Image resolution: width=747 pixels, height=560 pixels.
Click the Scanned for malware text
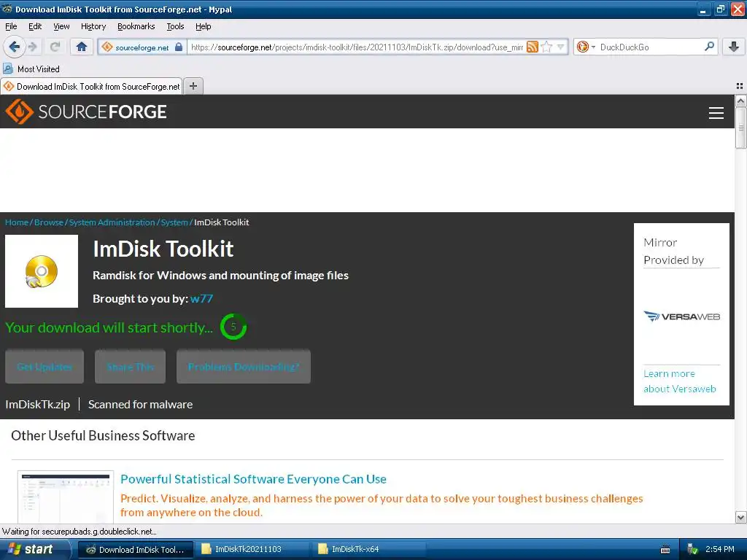point(141,404)
